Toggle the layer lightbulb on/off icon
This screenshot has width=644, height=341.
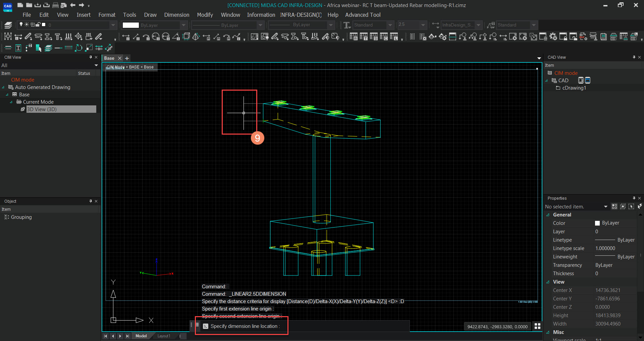pos(21,25)
